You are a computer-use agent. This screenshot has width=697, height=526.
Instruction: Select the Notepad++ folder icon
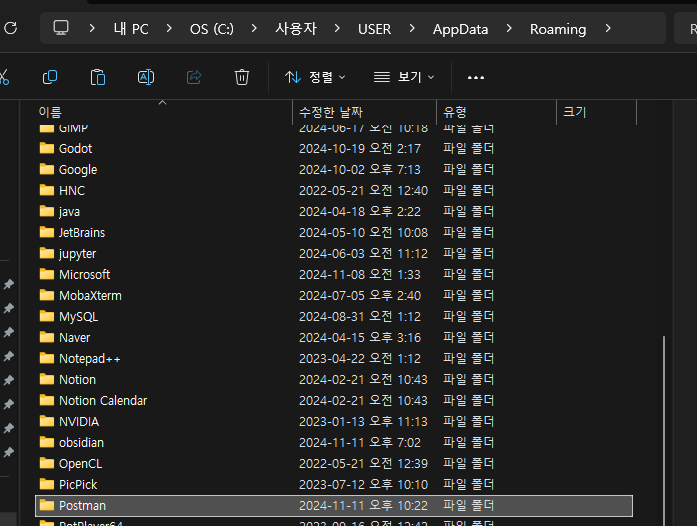tap(47, 358)
